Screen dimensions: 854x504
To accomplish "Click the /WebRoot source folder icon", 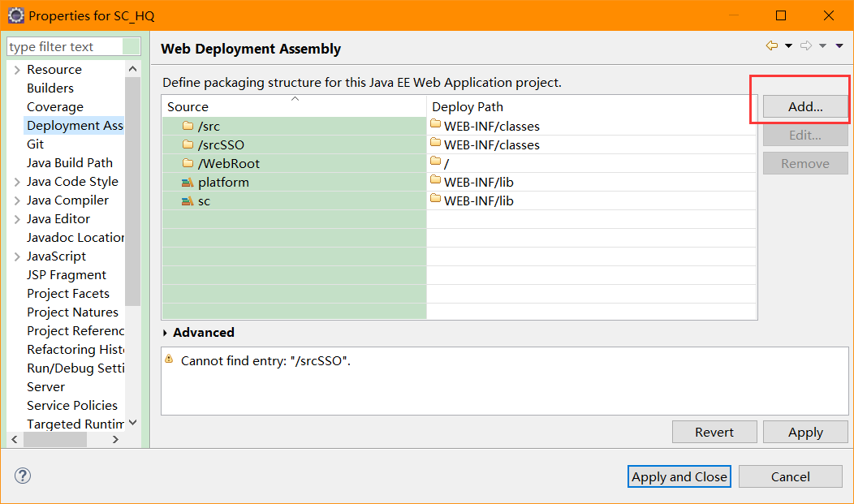I will click(x=188, y=163).
